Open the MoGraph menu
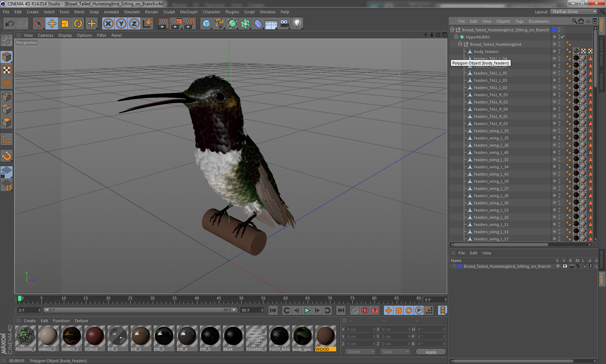 [189, 12]
